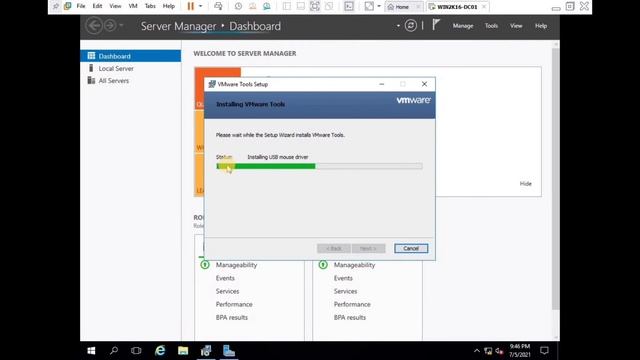Open the Tools menu in Server Manager
Screen dimensions: 640x360
tap(491, 26)
